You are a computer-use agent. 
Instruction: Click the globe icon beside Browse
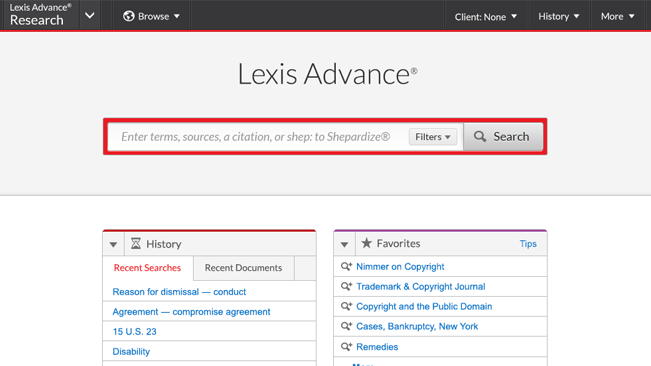(129, 16)
